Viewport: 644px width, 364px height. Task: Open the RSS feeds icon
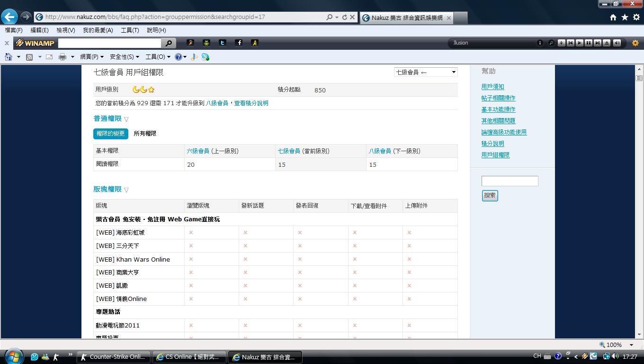29,57
